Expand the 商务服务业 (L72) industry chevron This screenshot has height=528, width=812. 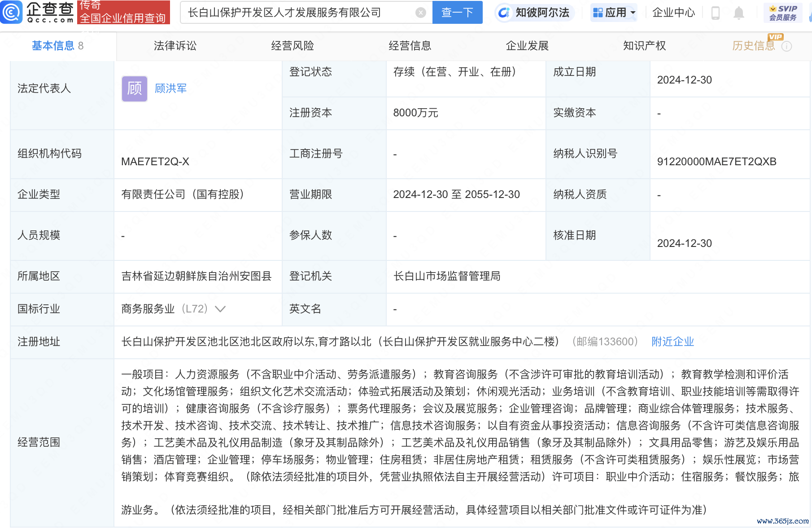220,309
